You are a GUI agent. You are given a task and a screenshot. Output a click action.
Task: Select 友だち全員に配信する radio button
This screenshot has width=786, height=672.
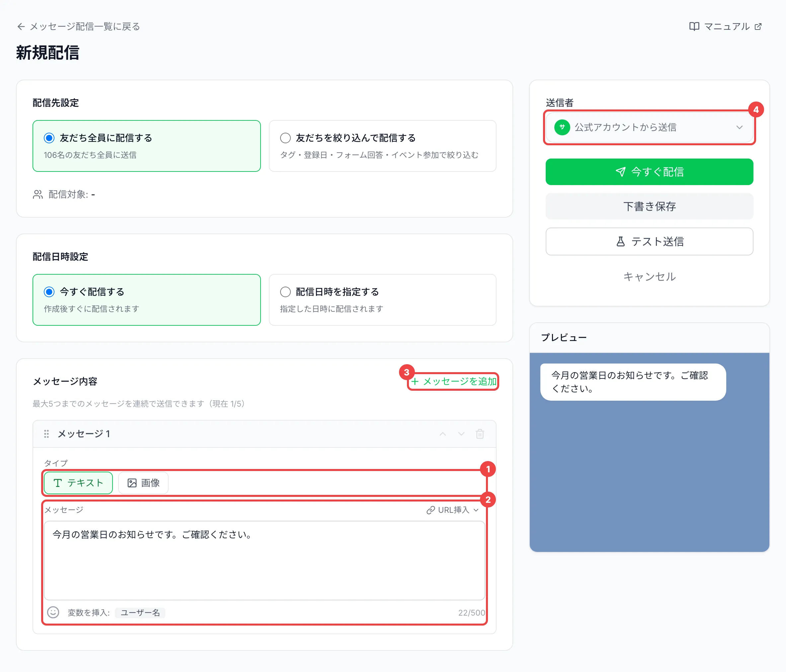(49, 138)
